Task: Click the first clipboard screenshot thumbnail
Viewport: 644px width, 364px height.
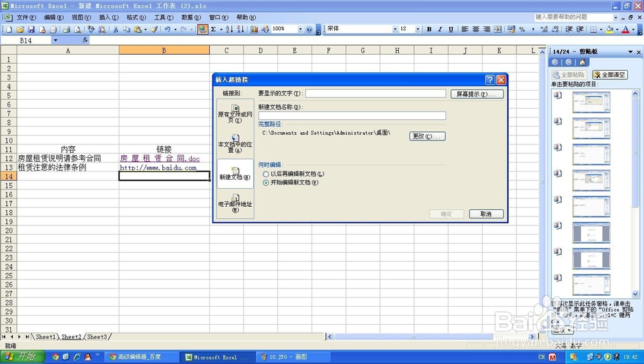Action: tap(591, 102)
